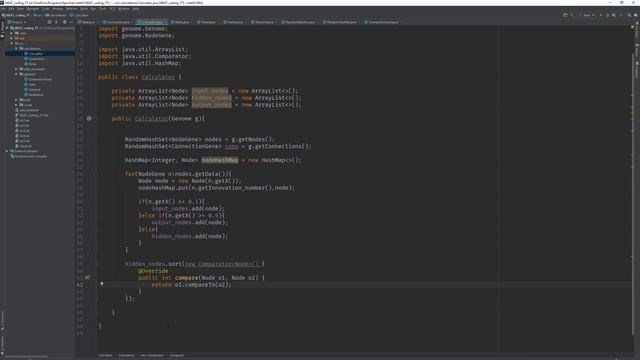Collapse the calculations package arrow
640x360 pixels.
[16, 48]
